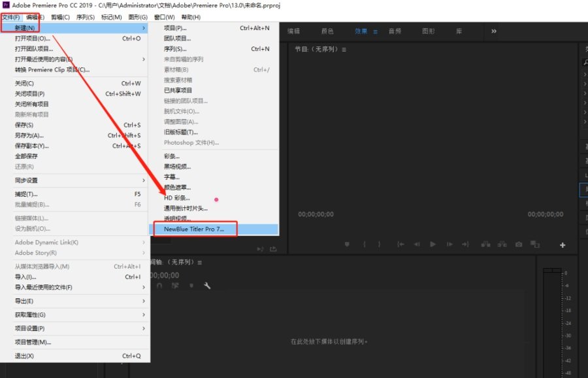Image resolution: width=588 pixels, height=378 pixels.
Task: Choose 通用倒计时片头... in submenu
Action: 214,209
